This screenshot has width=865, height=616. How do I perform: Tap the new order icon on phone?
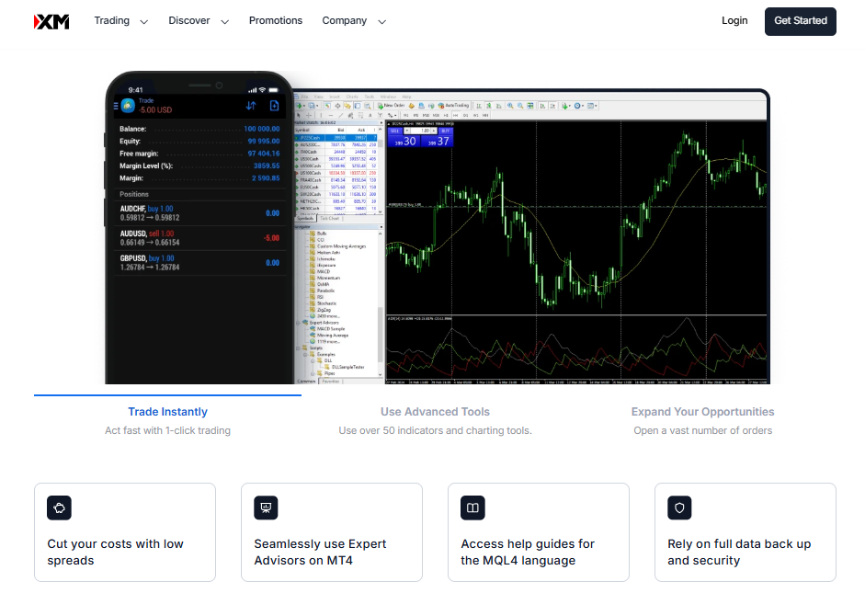(x=273, y=106)
